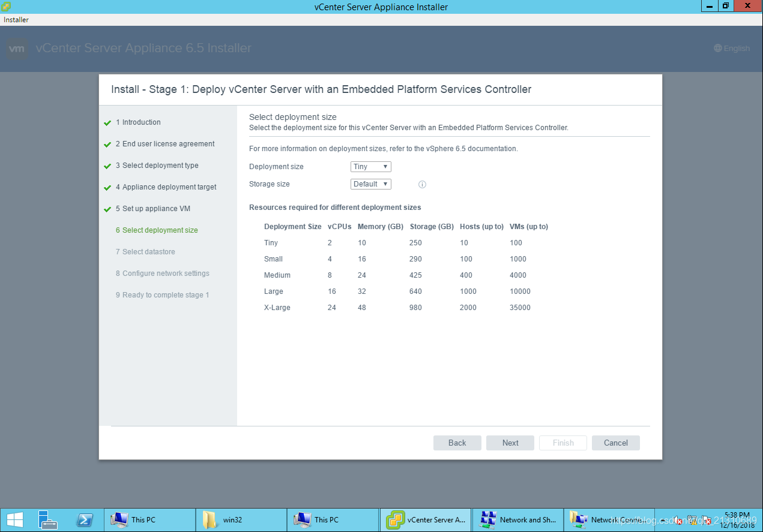Click the 425 storage value for Medium
This screenshot has width=763, height=532.
point(416,275)
